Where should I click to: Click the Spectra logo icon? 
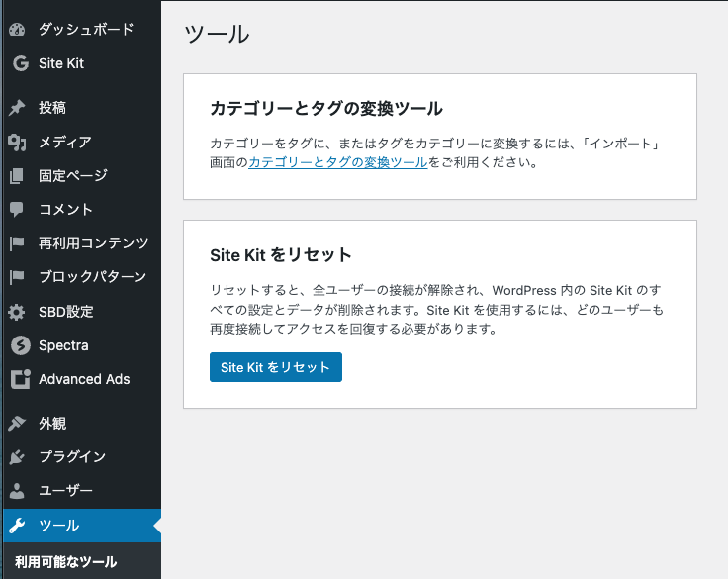coord(21,345)
